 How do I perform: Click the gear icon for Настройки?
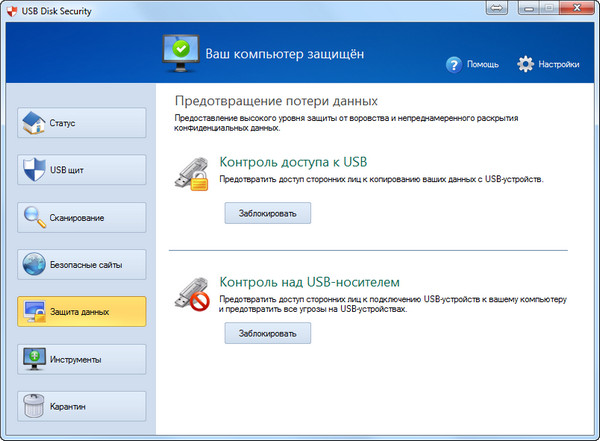click(x=526, y=64)
